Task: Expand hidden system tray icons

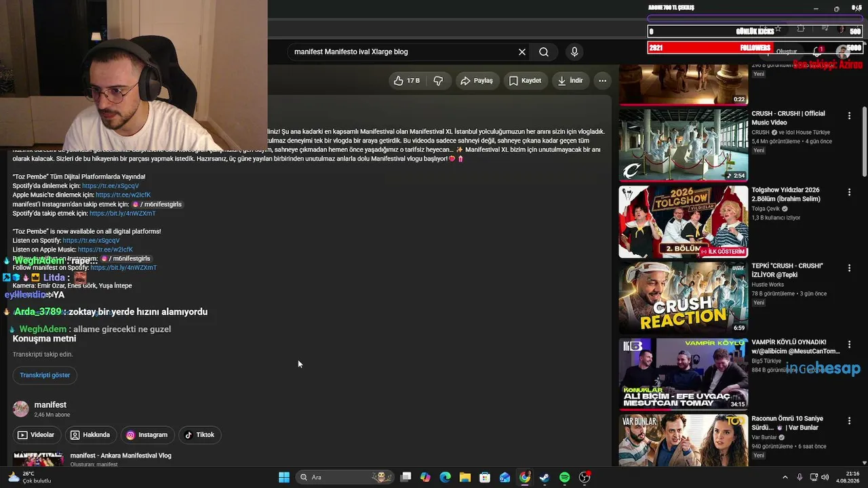Action: coord(785,477)
